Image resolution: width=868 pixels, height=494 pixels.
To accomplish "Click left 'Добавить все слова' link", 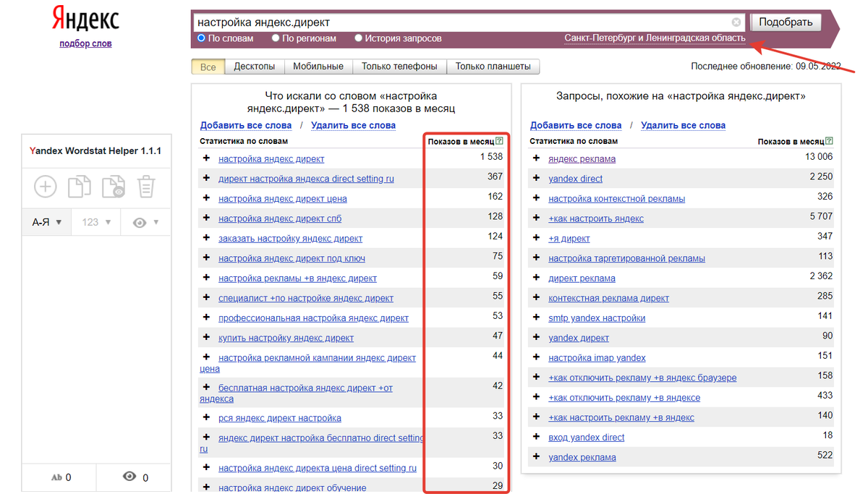I will [x=246, y=125].
